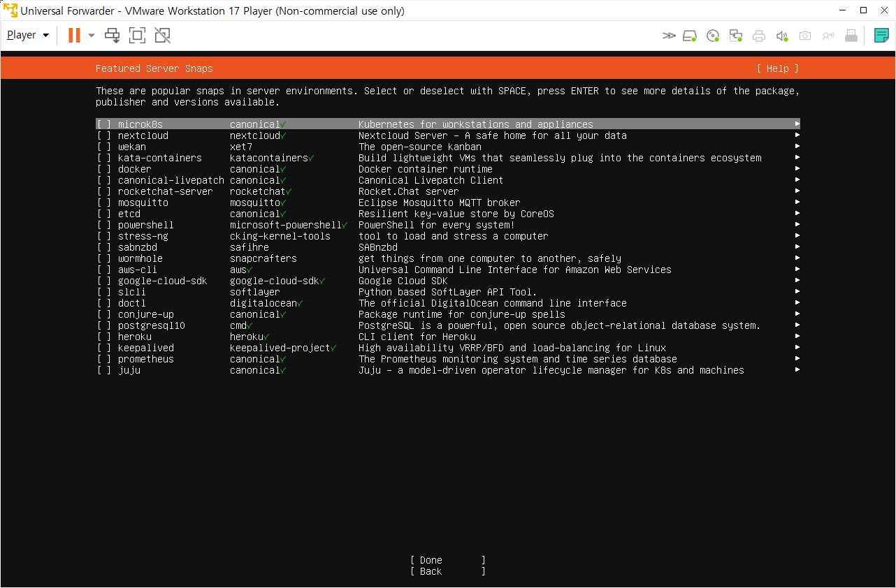Toggle the mosquitto snap checkbox
896x588 pixels.
[x=104, y=203]
